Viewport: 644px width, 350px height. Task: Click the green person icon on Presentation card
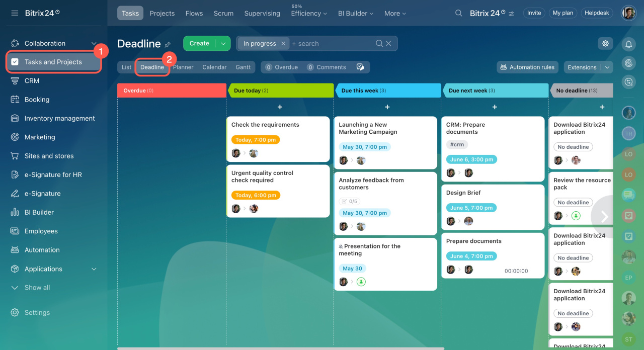click(x=361, y=282)
